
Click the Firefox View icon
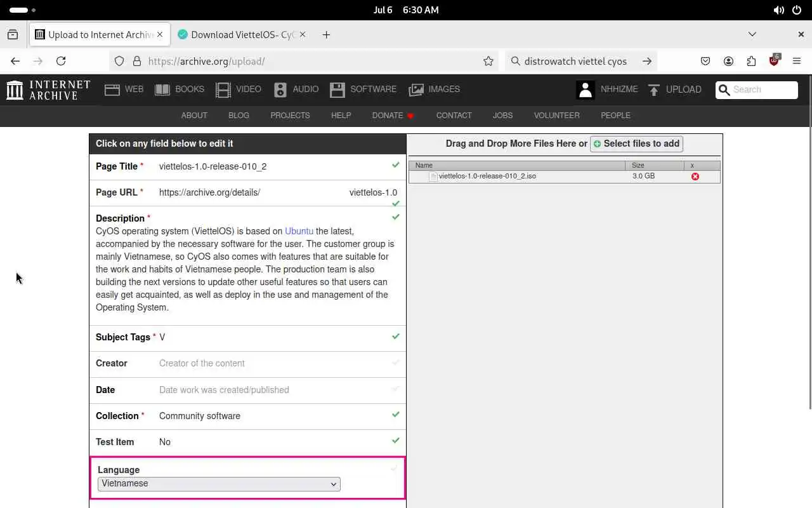[13, 35]
